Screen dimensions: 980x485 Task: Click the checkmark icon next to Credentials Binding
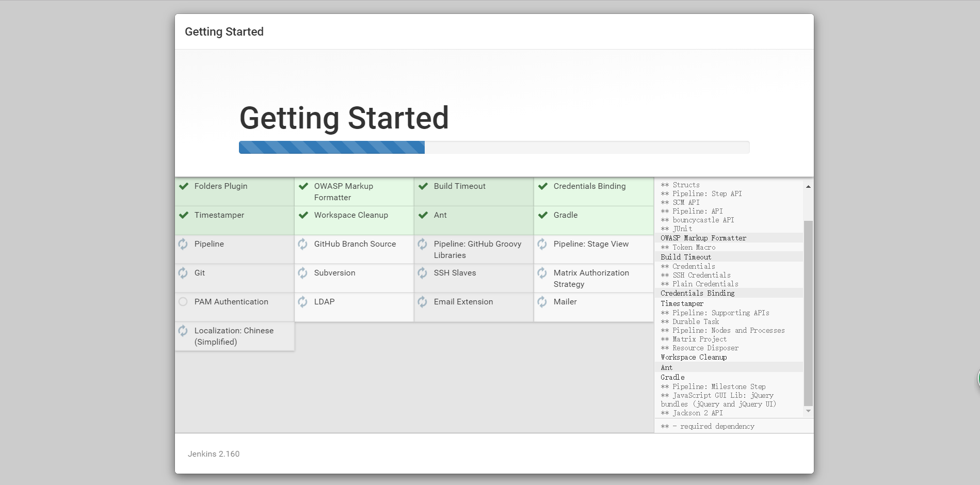(543, 186)
